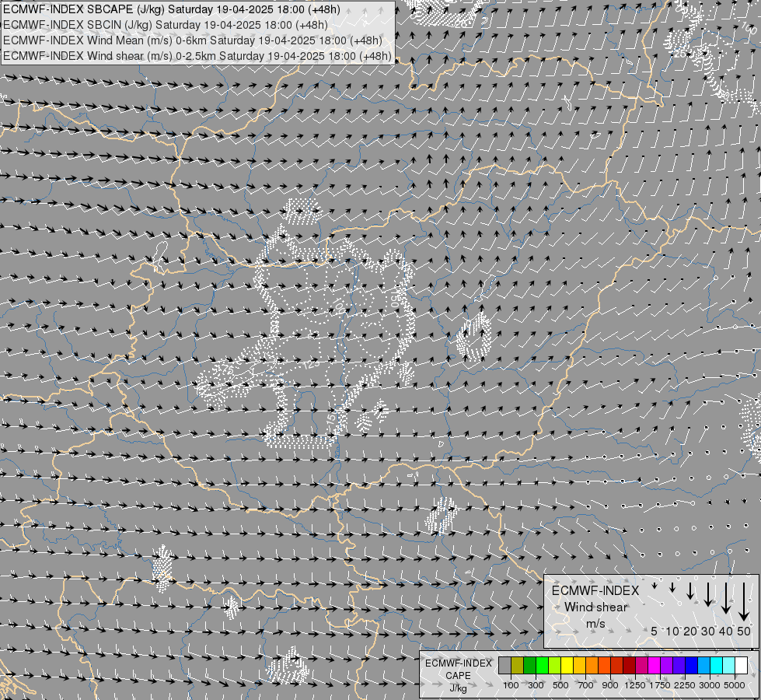This screenshot has width=761, height=700.
Task: Click the '75' dotted contour label on map
Action: pyautogui.click(x=227, y=370)
